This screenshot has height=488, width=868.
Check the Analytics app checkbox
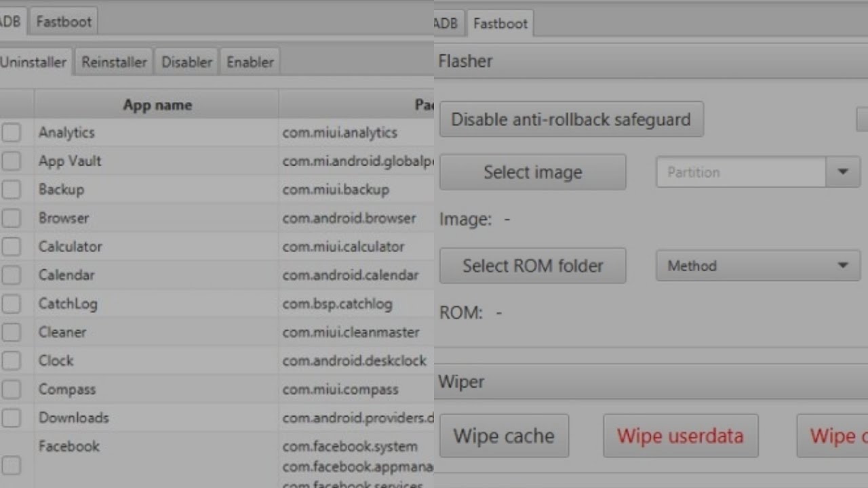tap(11, 132)
